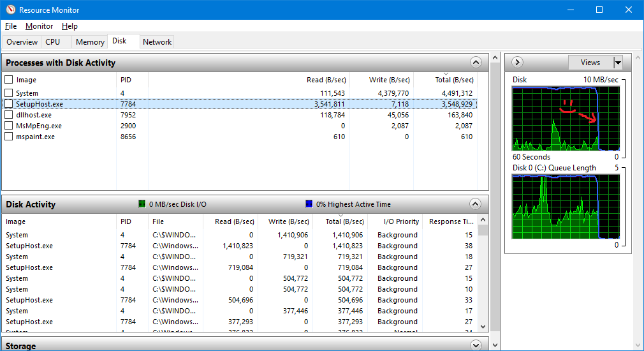Switch to the Network tab
644x351 pixels.
pyautogui.click(x=157, y=42)
